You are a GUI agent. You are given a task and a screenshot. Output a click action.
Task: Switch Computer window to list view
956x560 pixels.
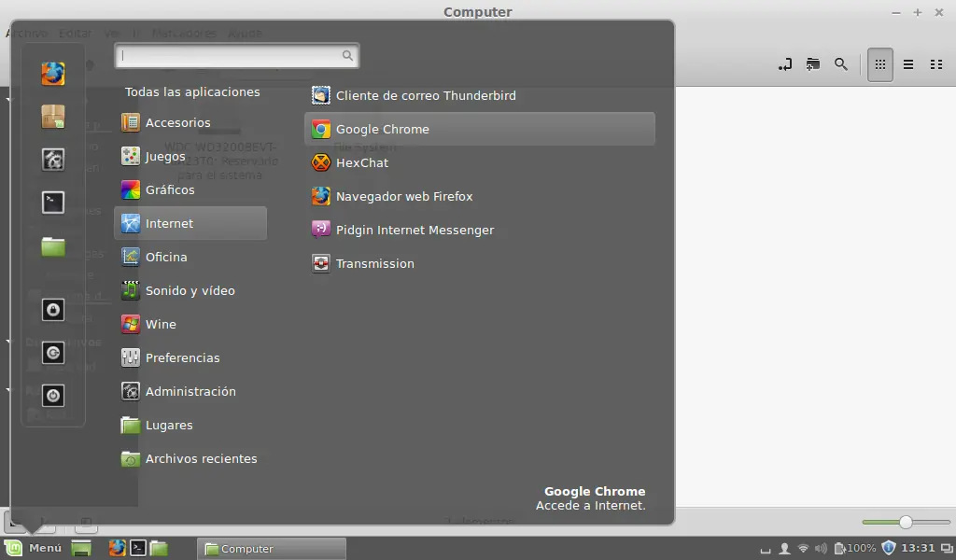(x=907, y=64)
